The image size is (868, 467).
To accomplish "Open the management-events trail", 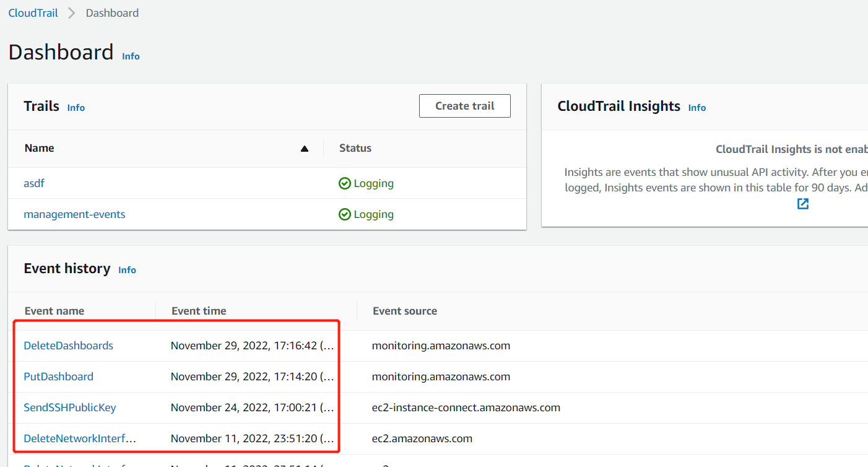I will pyautogui.click(x=74, y=214).
